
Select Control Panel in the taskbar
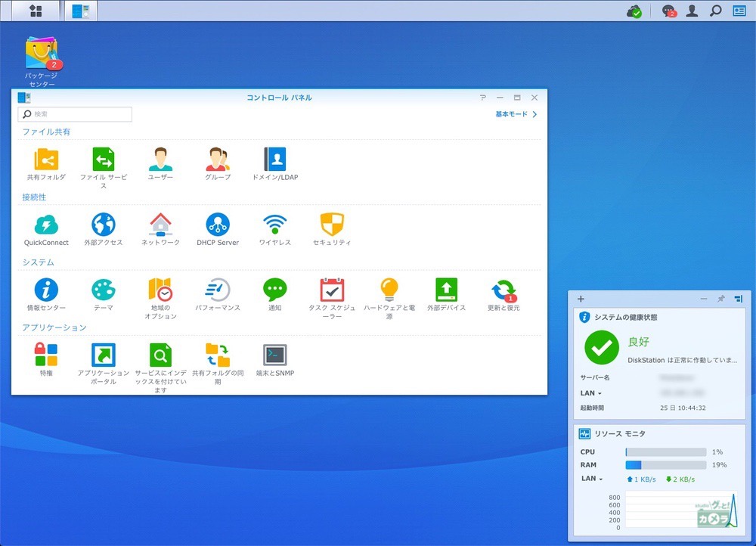coord(81,11)
